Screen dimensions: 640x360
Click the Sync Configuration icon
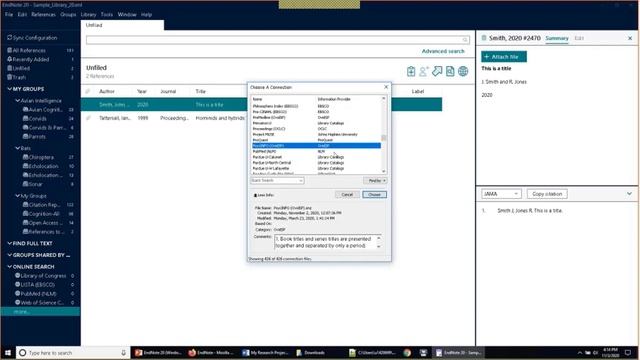[x=9, y=38]
